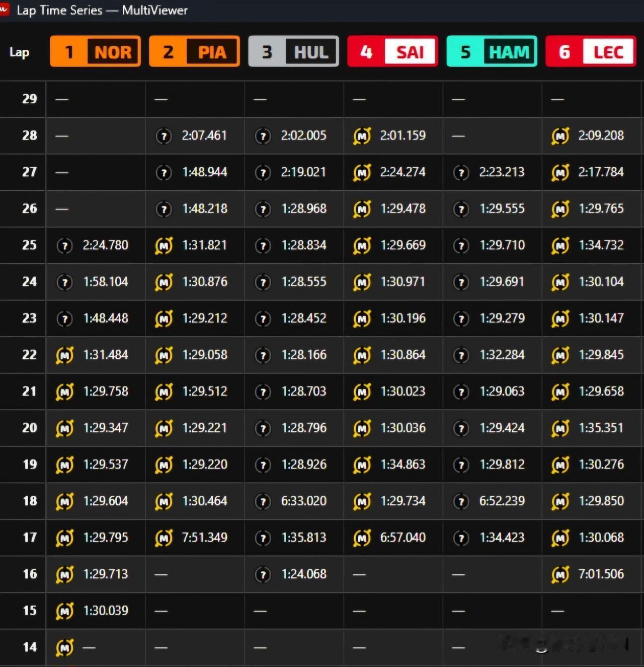
Task: Click the MultiViewer app icon in title bar
Action: click(4, 9)
